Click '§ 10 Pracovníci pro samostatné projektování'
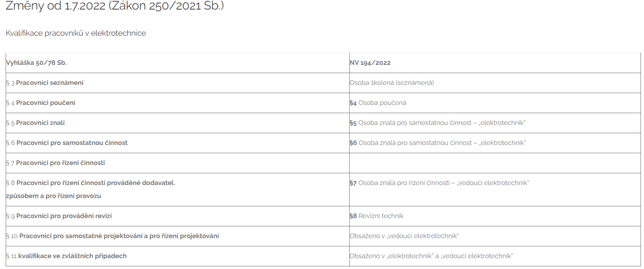644x269 pixels. 113,236
